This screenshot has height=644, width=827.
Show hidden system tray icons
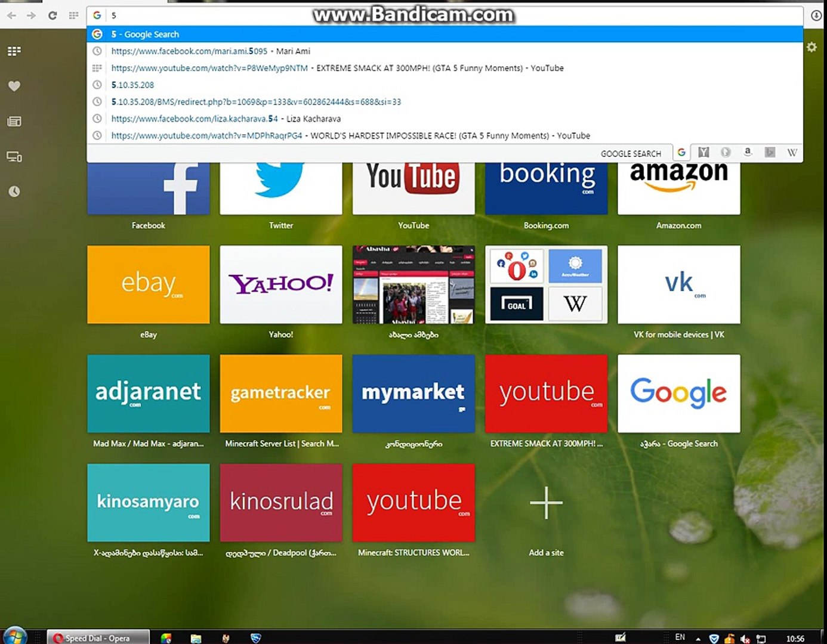click(x=698, y=639)
